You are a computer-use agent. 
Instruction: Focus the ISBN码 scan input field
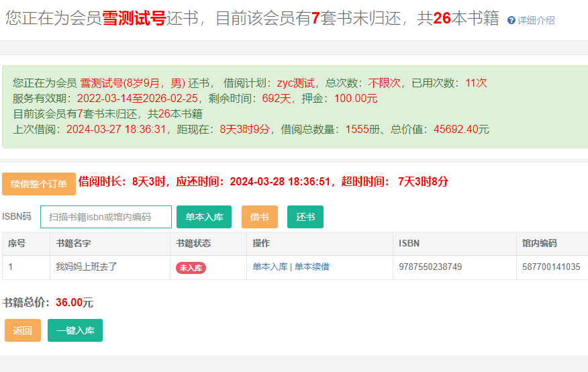tap(106, 217)
